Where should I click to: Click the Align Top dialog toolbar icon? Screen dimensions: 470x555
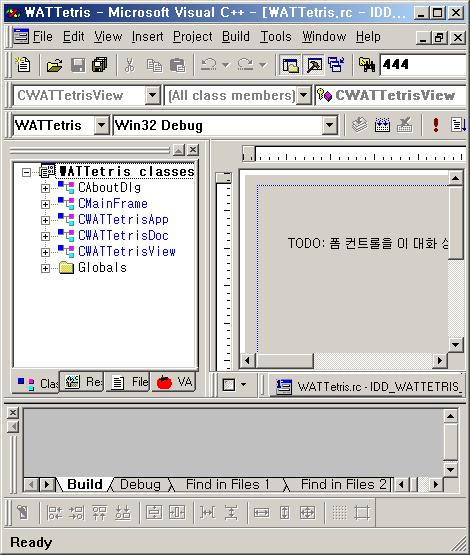pyautogui.click(x=99, y=512)
